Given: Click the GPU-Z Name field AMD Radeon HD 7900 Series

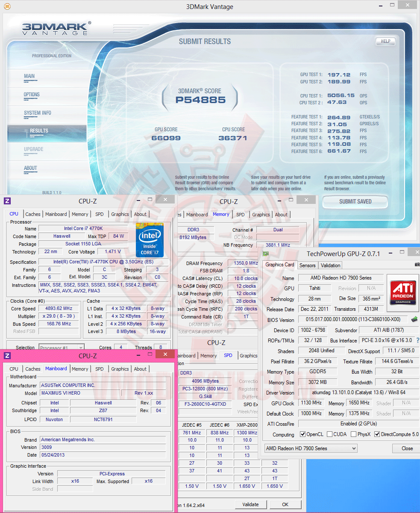Looking at the screenshot, I should click(341, 278).
